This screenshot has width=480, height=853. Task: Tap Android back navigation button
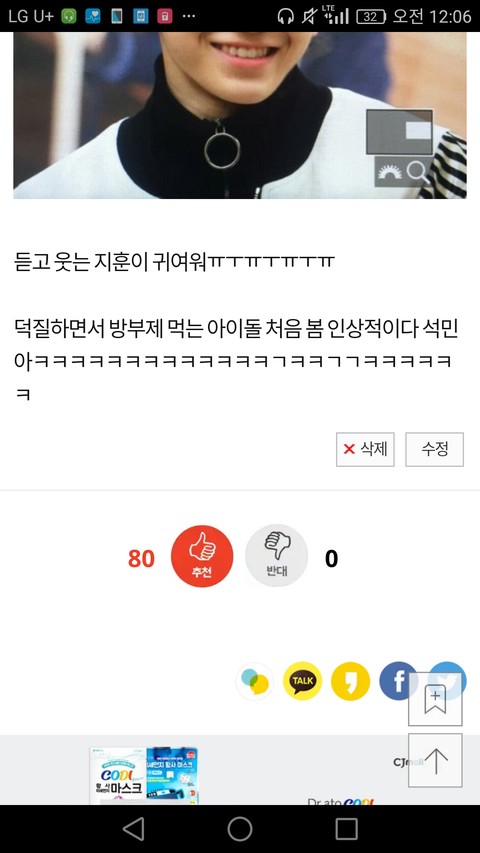[x=133, y=829]
